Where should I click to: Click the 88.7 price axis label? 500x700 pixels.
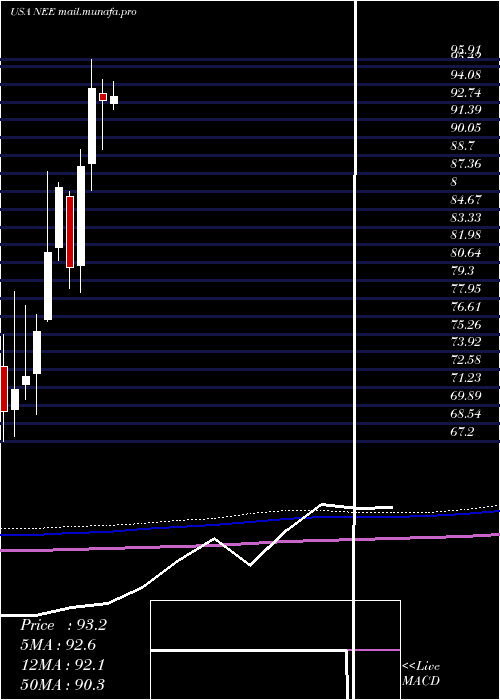(462, 146)
